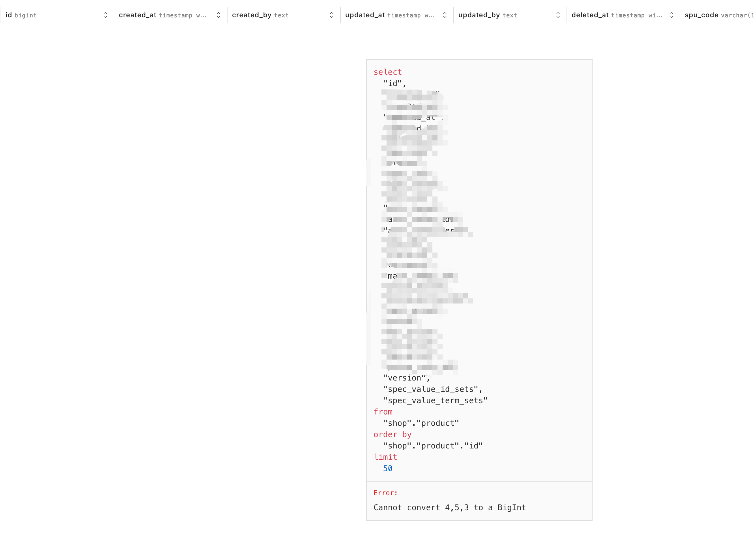Screen dimensions: 755x560
Task: Select the spu_code column header
Action: click(x=715, y=15)
